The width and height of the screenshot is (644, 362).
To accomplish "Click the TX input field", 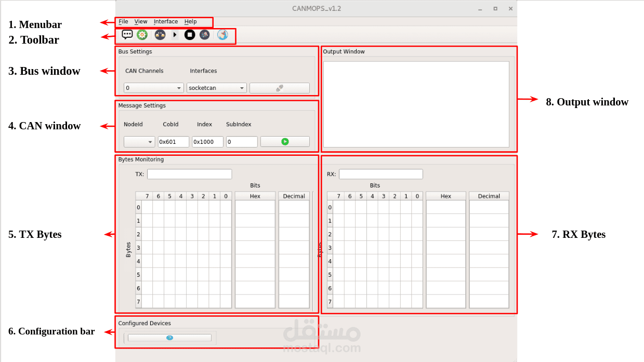I will 189,174.
